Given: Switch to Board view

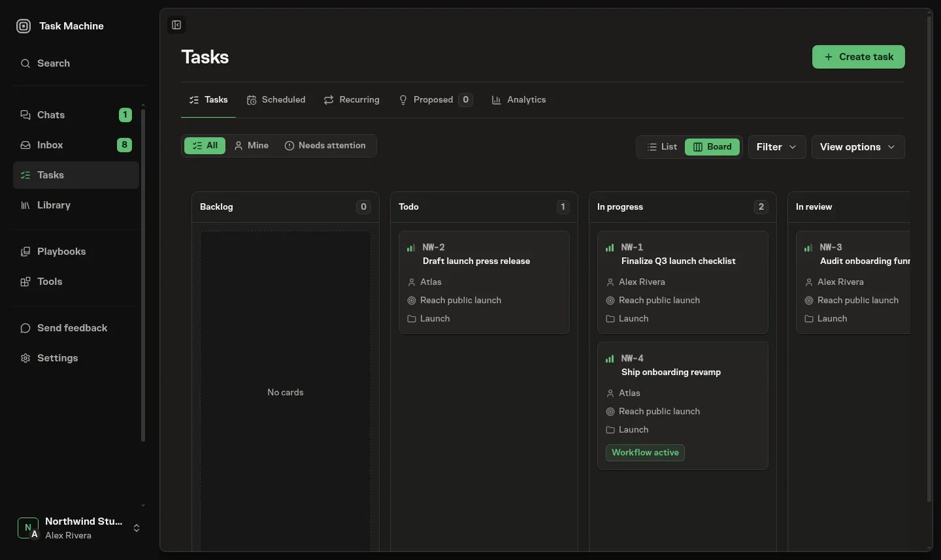Looking at the screenshot, I should [712, 147].
